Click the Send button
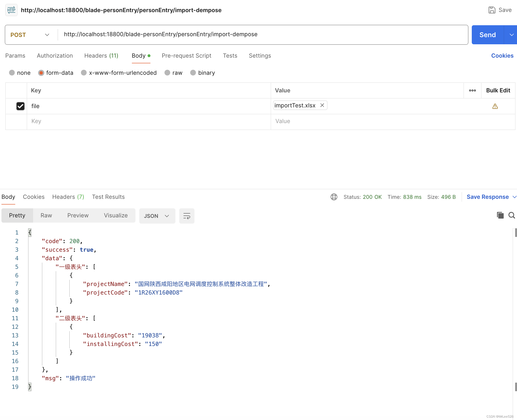Screen dimensions: 517x420 coord(487,35)
